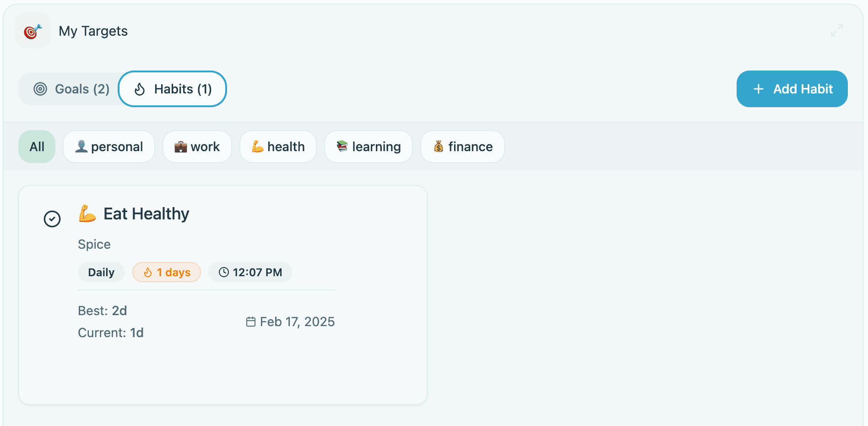Viewport: 868px width, 426px height.
Task: Mark the Eat Healthy habit as complete
Action: click(x=52, y=219)
